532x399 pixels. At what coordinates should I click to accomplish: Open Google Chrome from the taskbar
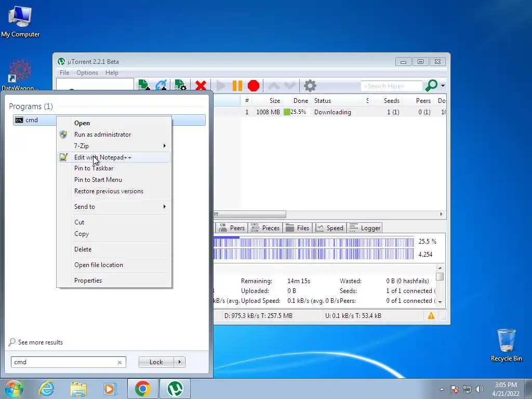pos(143,389)
